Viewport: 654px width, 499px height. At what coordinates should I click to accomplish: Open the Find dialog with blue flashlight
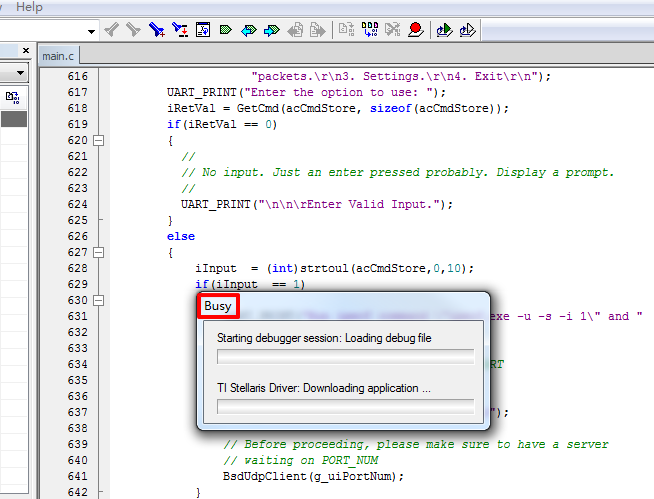click(x=156, y=30)
